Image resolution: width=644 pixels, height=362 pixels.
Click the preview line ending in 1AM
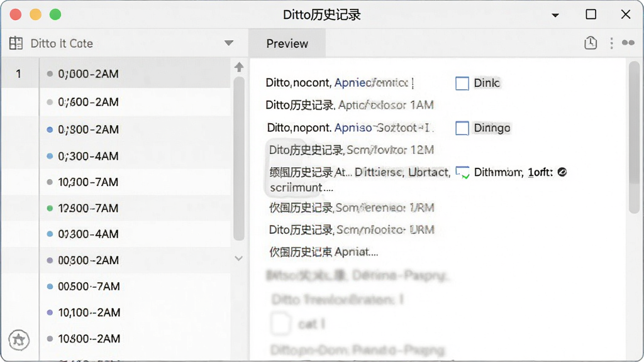coord(350,105)
